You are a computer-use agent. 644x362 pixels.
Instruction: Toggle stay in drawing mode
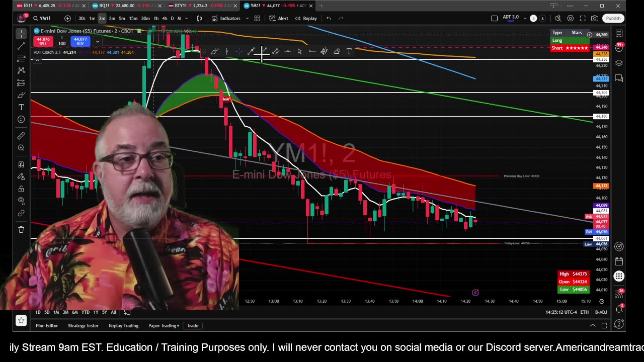(21, 176)
